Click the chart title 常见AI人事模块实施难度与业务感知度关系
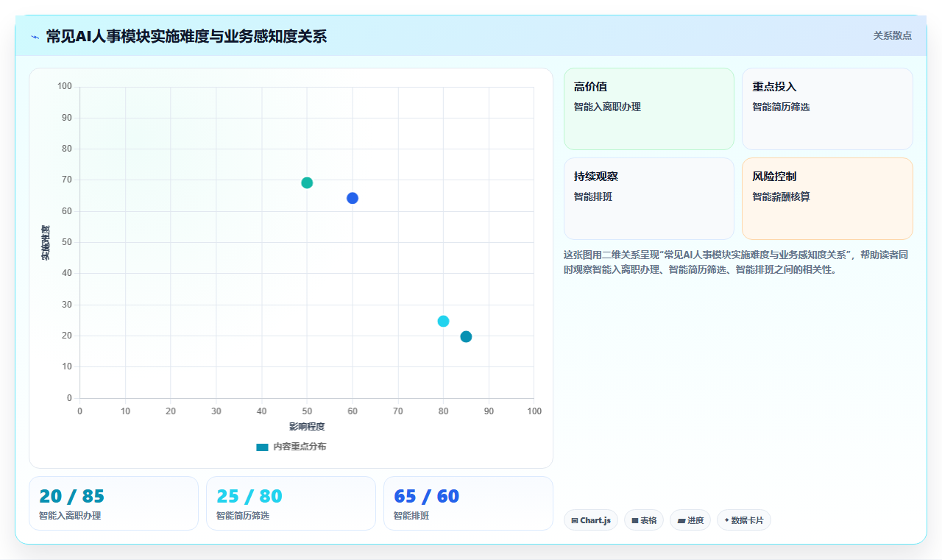942x560 pixels. pyautogui.click(x=186, y=36)
